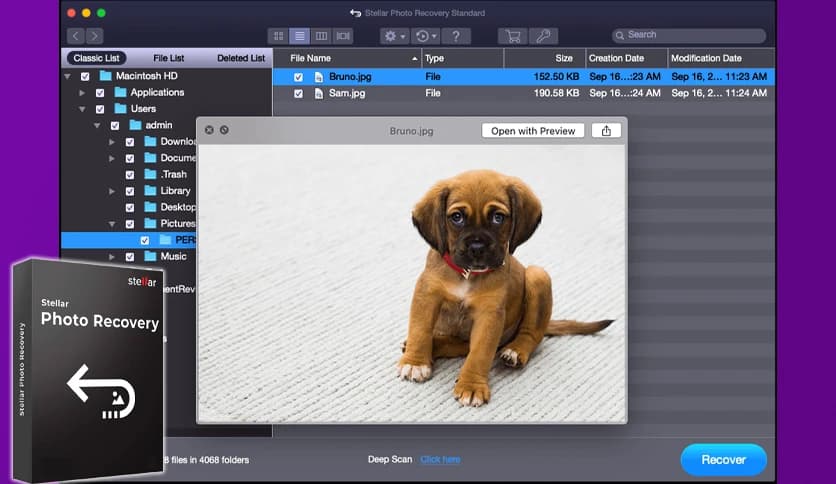Open activation key wrench icon
This screenshot has height=484, width=836.
pos(543,36)
